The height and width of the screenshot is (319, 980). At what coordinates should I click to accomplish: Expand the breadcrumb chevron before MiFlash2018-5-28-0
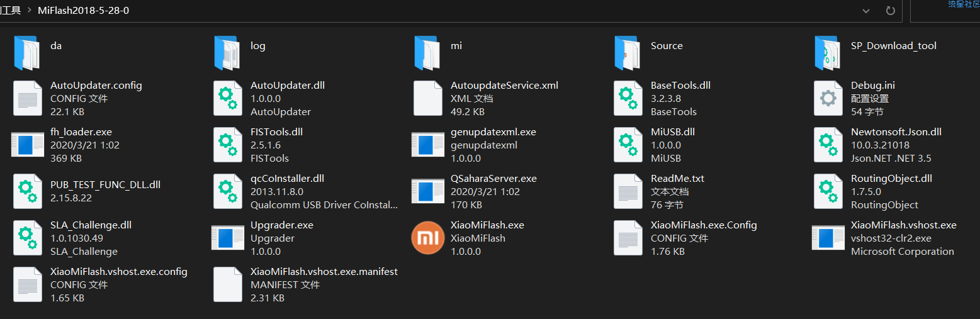click(x=29, y=11)
